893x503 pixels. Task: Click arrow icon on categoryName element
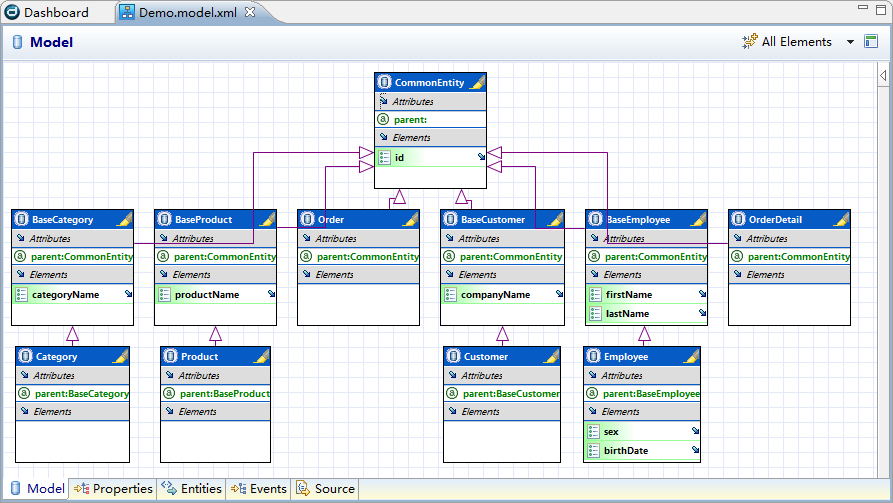point(128,295)
